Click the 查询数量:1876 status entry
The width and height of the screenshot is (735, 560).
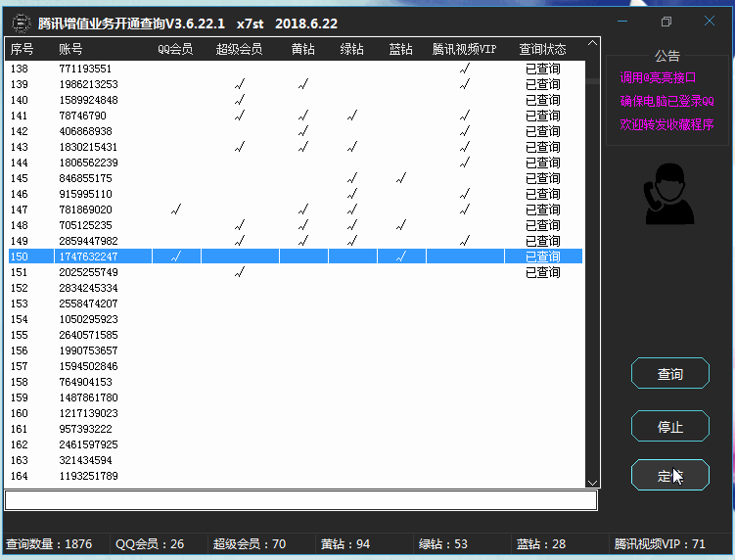[49, 543]
